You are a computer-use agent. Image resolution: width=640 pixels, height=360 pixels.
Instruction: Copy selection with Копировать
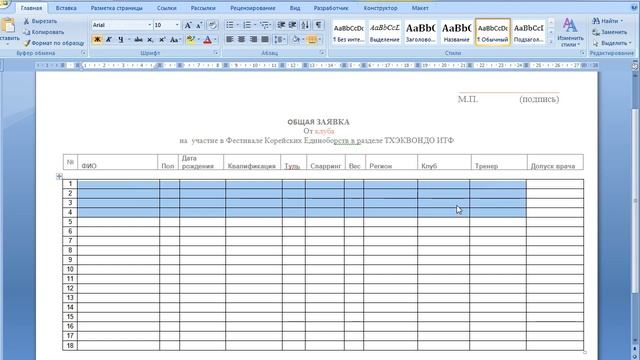(43, 32)
